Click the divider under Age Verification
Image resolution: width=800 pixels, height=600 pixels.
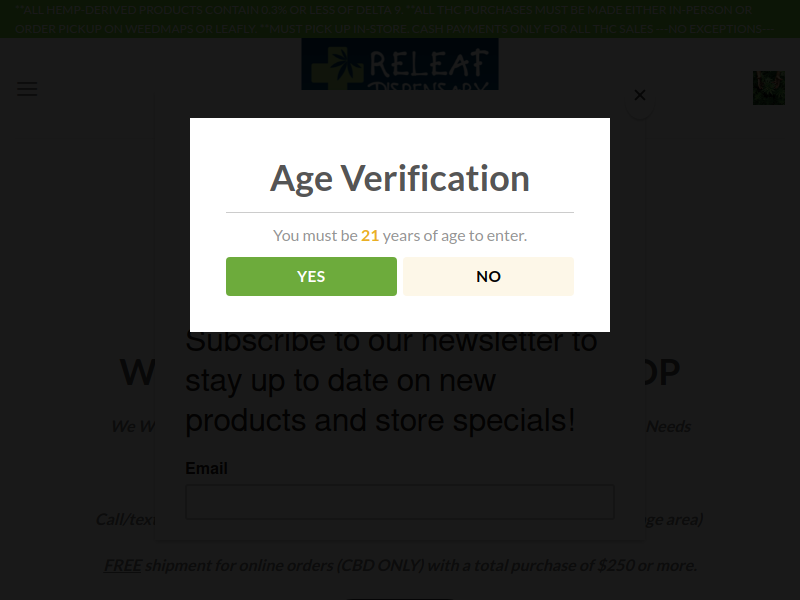pos(400,213)
